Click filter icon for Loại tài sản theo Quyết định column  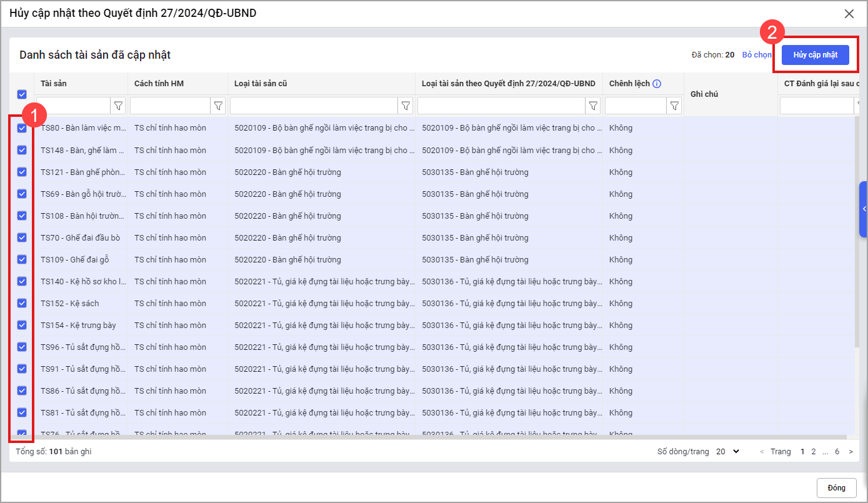(x=593, y=106)
